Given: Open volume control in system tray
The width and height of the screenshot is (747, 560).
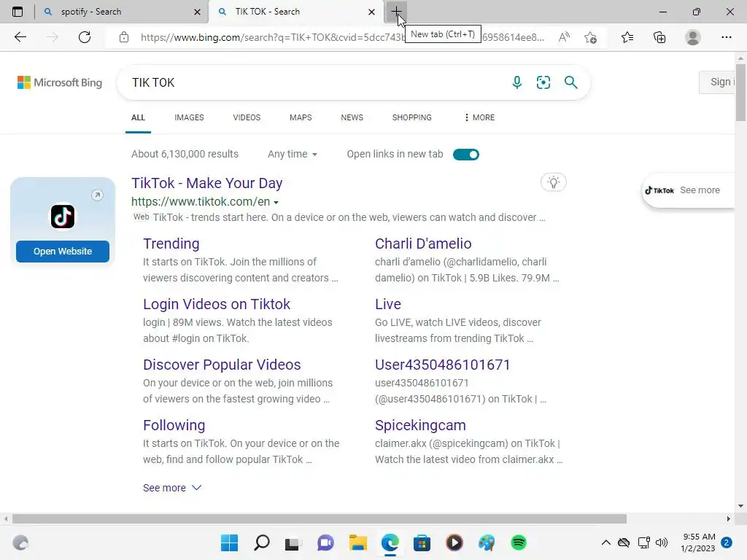Looking at the screenshot, I should [x=662, y=542].
